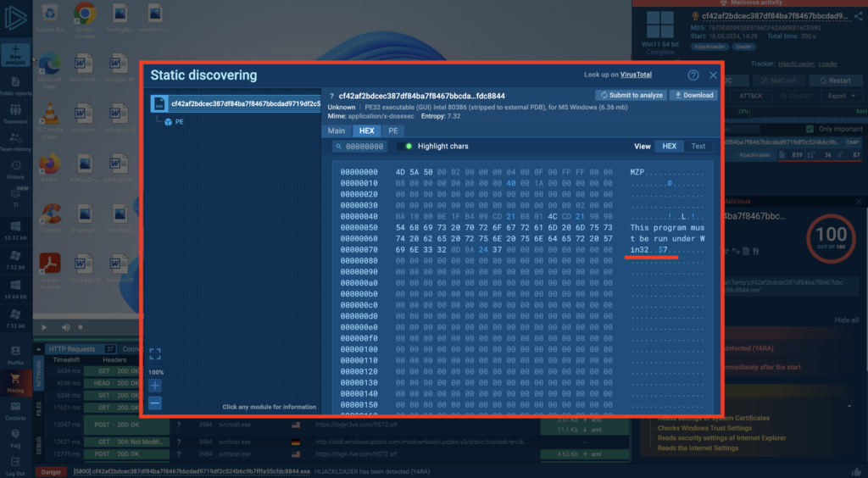Toggle the Highlight chars switch

pos(405,147)
